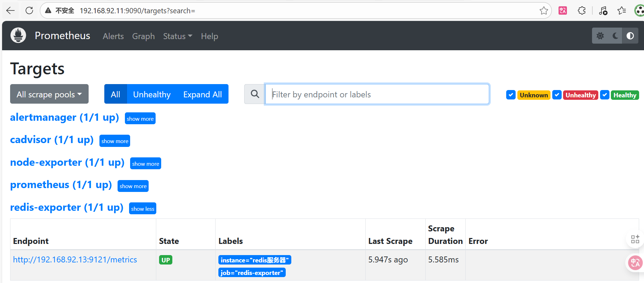Bookmark page with the star icon
The image size is (644, 283).
[x=544, y=11]
